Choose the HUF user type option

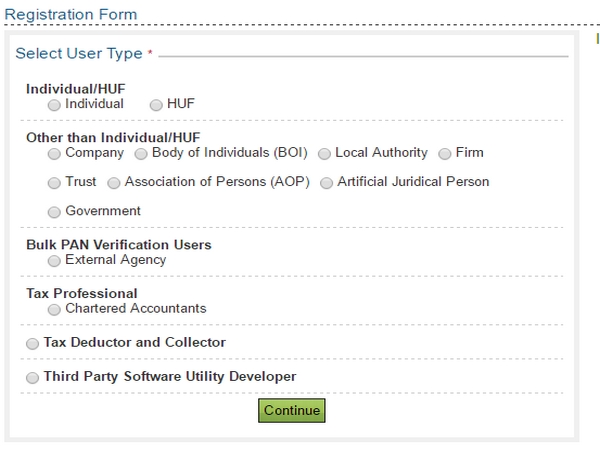pos(157,104)
